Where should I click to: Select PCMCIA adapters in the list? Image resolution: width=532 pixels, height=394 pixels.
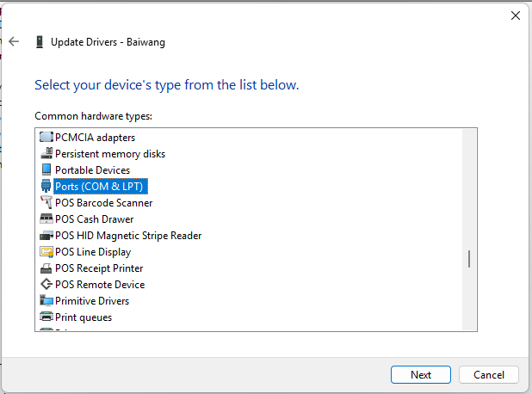pyautogui.click(x=95, y=138)
